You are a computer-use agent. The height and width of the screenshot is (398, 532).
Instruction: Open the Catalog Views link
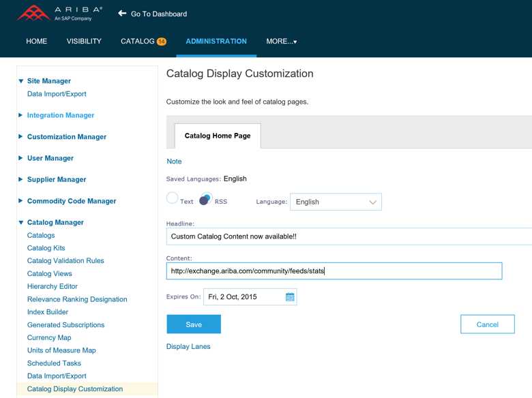[x=50, y=273]
